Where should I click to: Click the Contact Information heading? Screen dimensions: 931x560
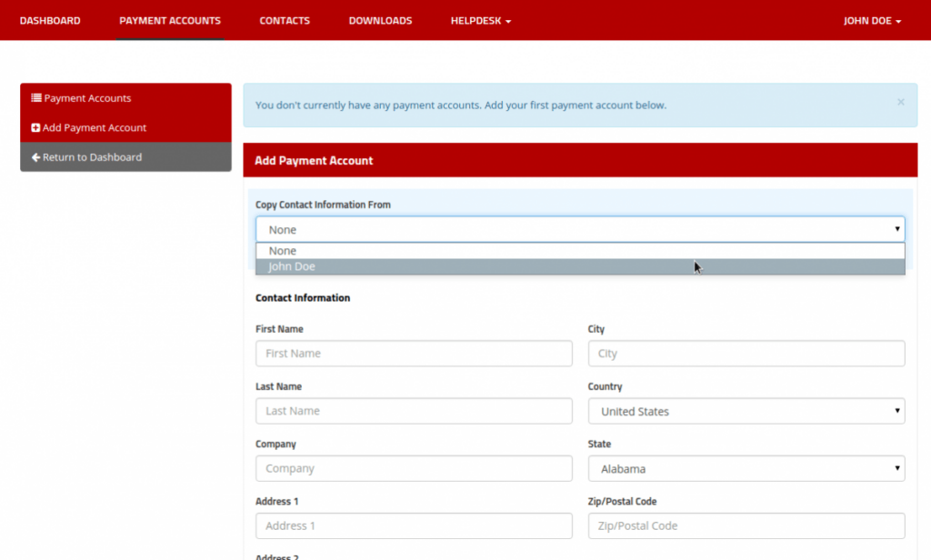point(303,298)
